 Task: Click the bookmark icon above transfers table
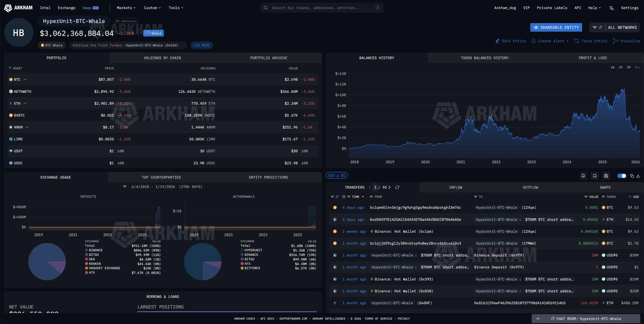point(595,176)
